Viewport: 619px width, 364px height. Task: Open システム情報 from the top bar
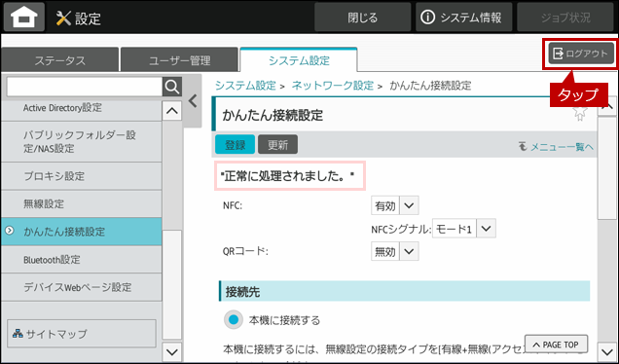point(463,18)
